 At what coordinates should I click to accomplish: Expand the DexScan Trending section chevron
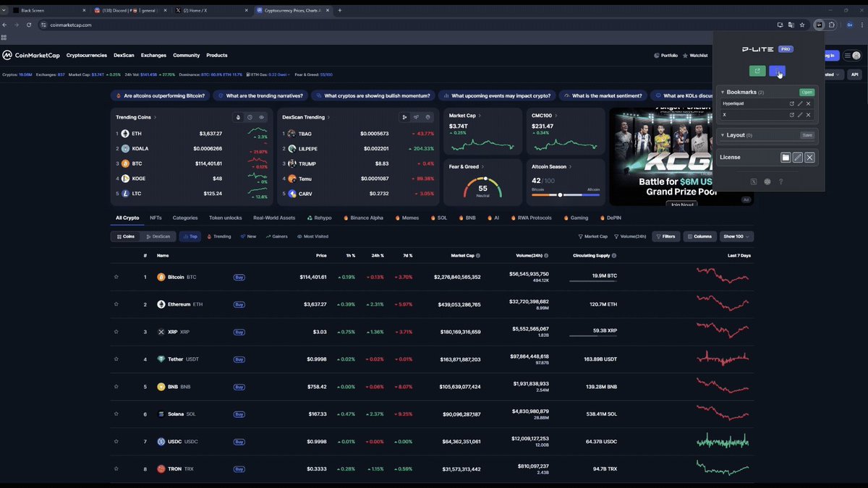[x=328, y=117]
